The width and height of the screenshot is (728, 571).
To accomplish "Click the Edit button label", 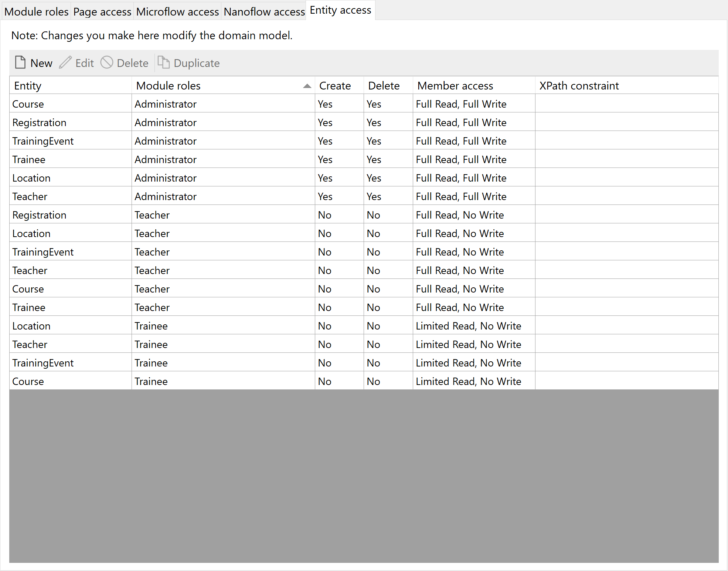I will click(x=85, y=63).
